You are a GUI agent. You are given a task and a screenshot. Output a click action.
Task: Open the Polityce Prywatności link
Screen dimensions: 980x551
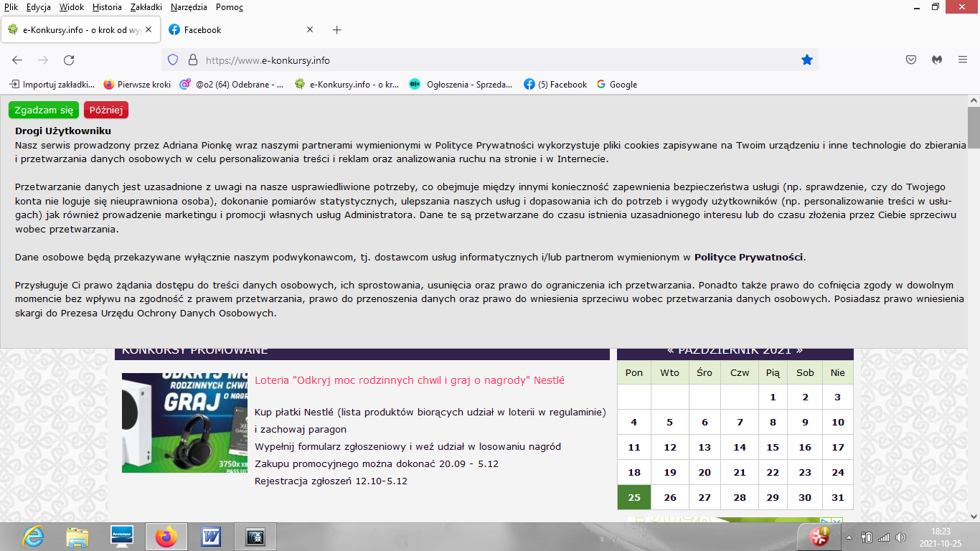pos(749,257)
